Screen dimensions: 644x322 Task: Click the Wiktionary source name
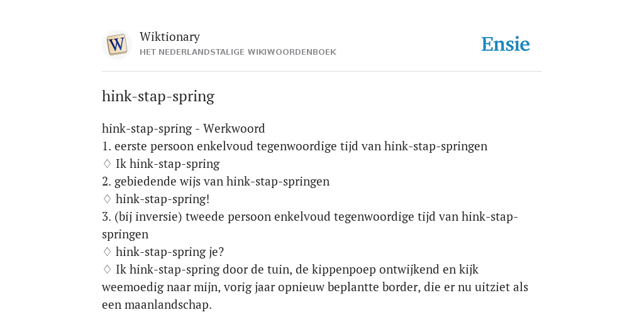coord(170,36)
